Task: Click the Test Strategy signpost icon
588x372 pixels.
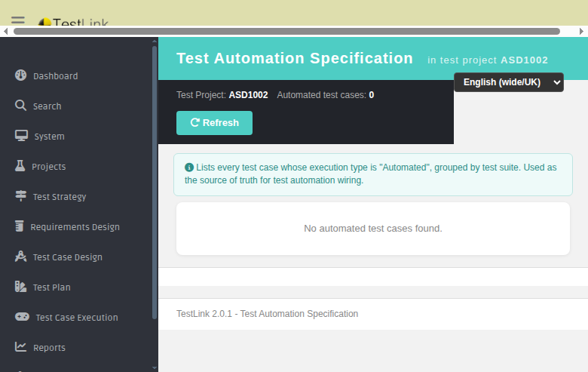Action: click(x=20, y=196)
